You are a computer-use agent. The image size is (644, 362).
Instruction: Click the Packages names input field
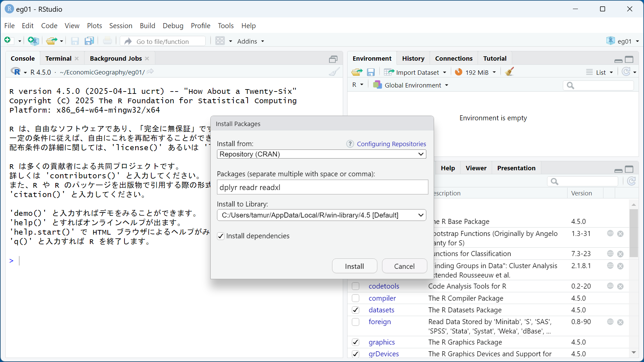click(322, 187)
